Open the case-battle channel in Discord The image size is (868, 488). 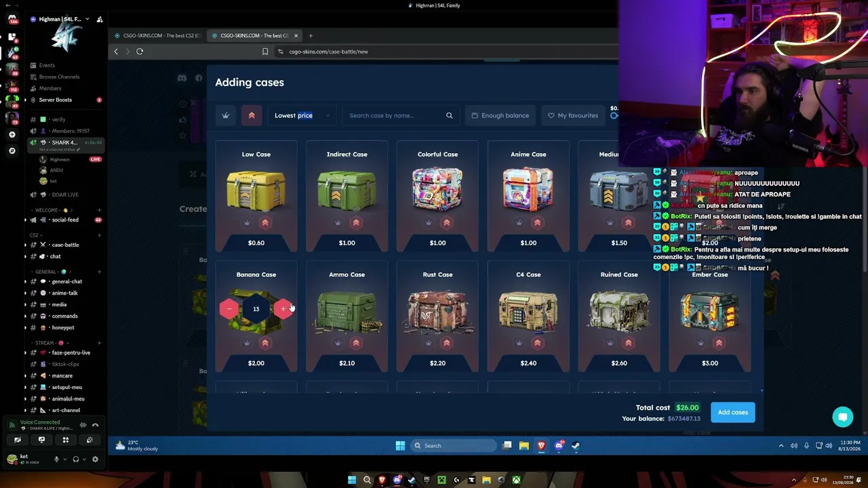[x=65, y=245]
